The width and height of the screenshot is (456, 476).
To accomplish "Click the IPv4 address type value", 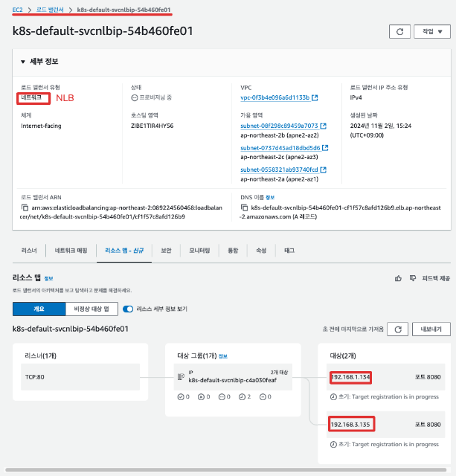I will [356, 97].
